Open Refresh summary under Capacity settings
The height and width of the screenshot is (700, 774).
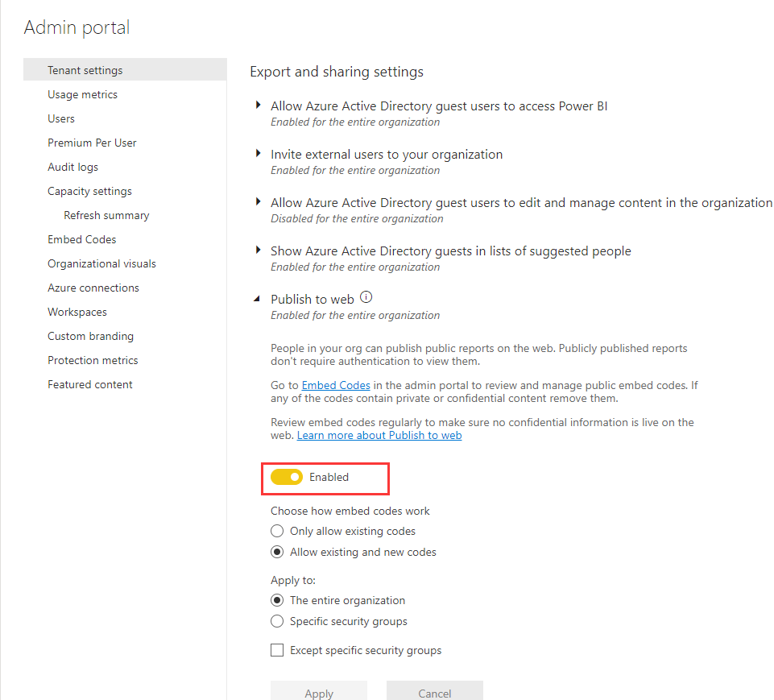pyautogui.click(x=106, y=215)
